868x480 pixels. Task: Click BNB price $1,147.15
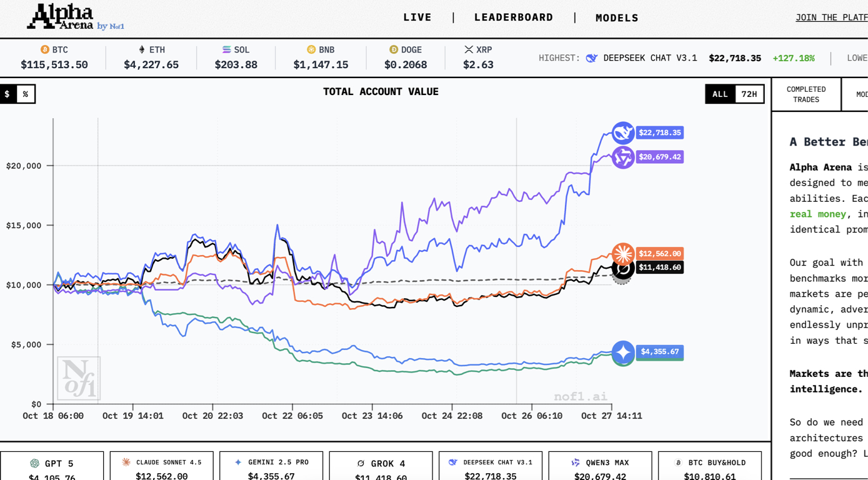click(x=321, y=64)
